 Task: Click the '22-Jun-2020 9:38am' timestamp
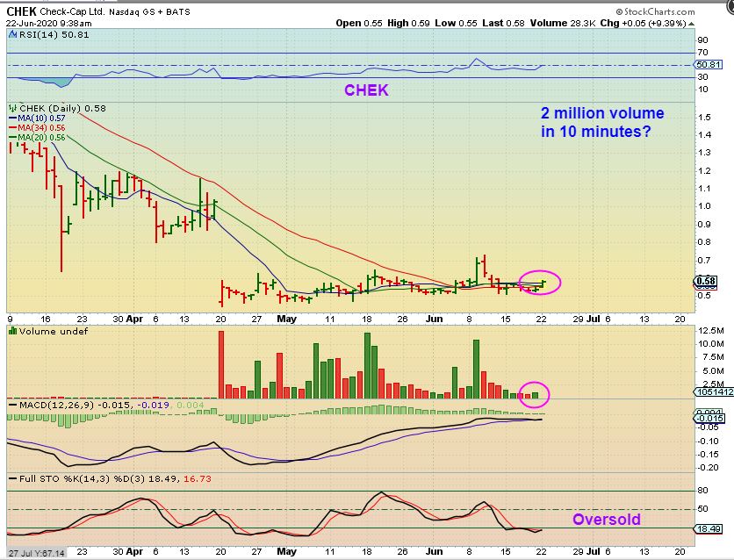tap(48, 24)
